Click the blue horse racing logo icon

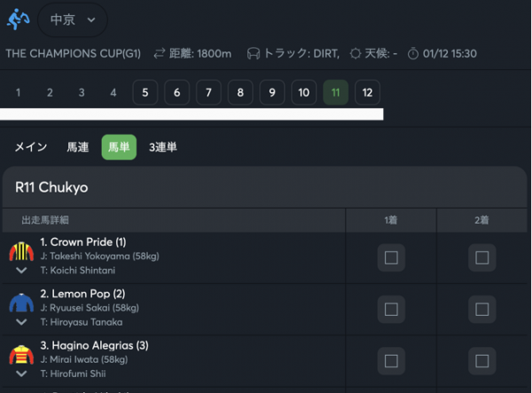point(19,20)
